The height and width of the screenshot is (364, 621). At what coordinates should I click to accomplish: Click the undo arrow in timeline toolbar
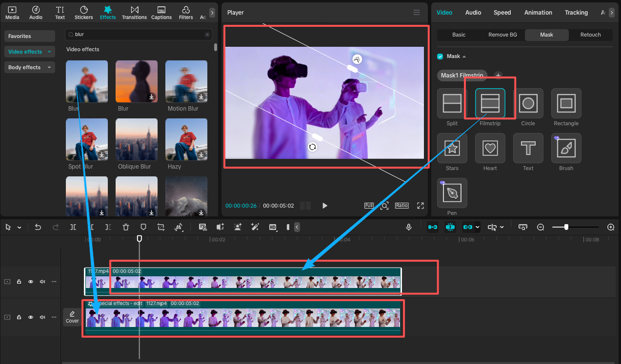click(x=38, y=227)
